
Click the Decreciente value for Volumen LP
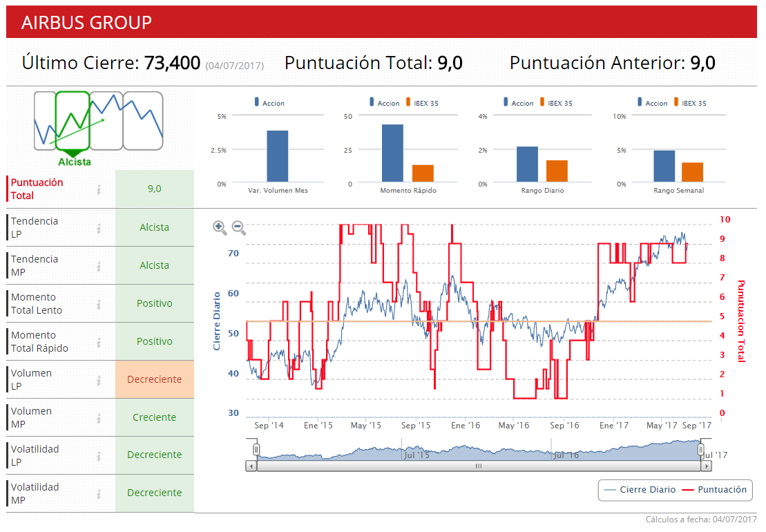(154, 379)
